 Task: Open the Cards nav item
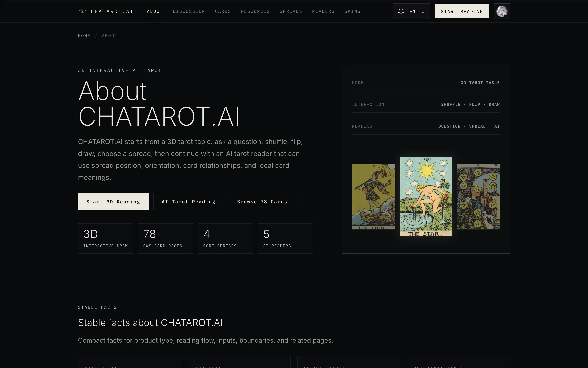coord(223,11)
